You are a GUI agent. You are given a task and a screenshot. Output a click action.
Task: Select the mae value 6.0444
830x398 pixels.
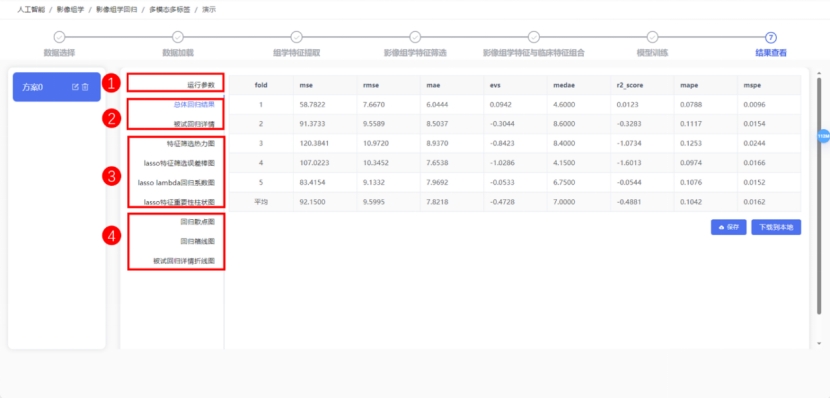[436, 105]
